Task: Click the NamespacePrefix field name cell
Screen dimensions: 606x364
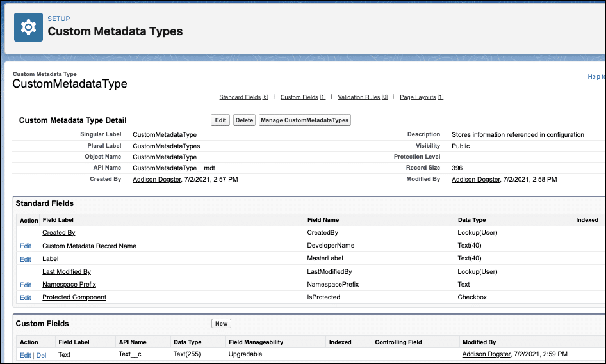Action: point(332,285)
